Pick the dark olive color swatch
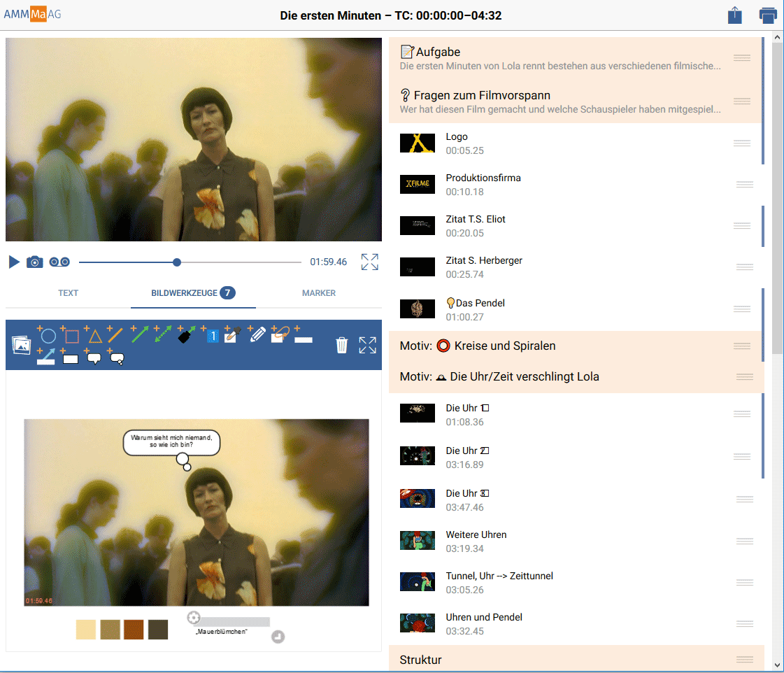The width and height of the screenshot is (784, 673). click(158, 630)
